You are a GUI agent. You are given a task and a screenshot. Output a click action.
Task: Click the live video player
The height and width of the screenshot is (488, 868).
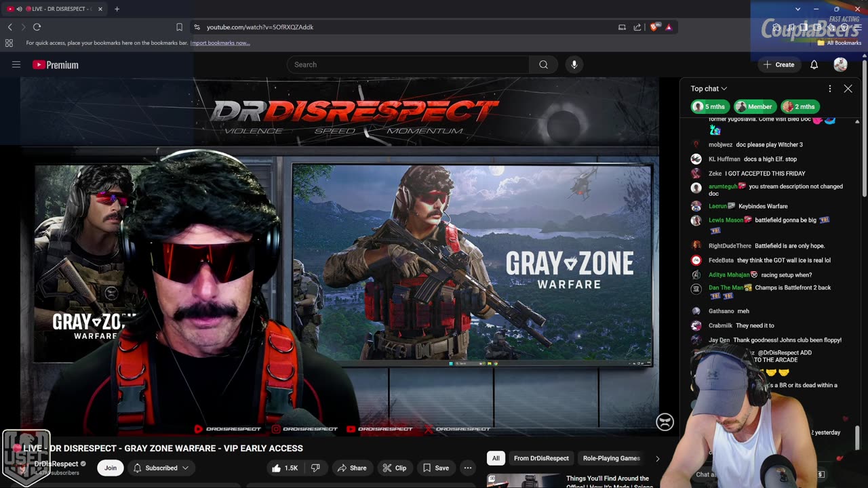339,256
